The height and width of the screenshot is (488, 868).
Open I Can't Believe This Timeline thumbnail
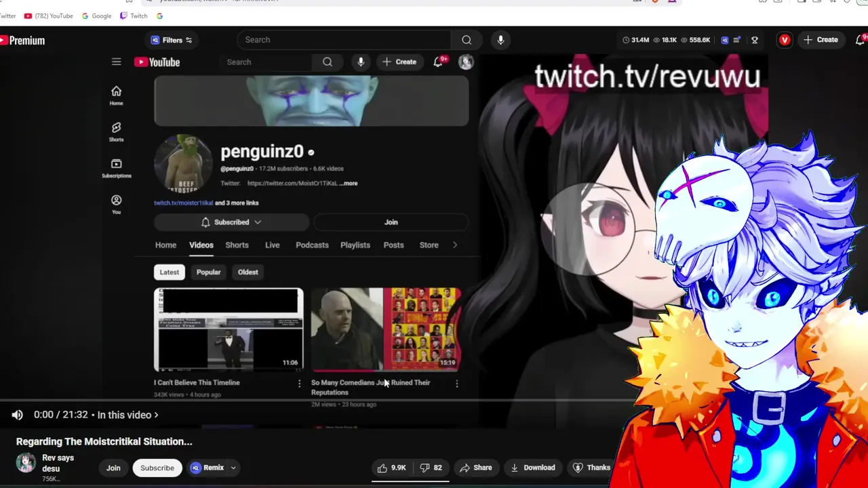pyautogui.click(x=229, y=330)
